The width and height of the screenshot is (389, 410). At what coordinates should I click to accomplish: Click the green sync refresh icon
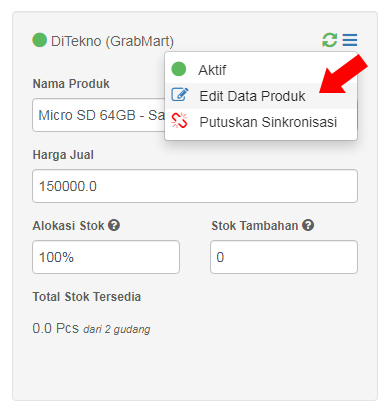tap(329, 40)
